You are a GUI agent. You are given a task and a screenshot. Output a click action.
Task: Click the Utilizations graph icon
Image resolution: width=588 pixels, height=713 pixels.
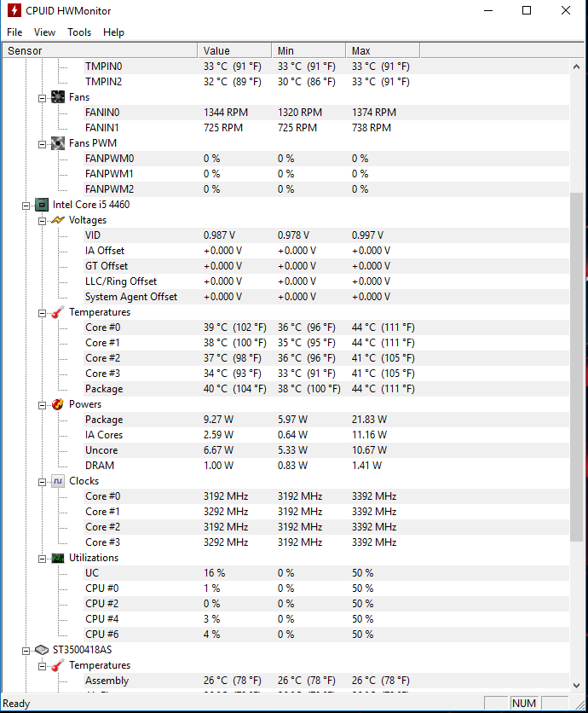point(58,558)
